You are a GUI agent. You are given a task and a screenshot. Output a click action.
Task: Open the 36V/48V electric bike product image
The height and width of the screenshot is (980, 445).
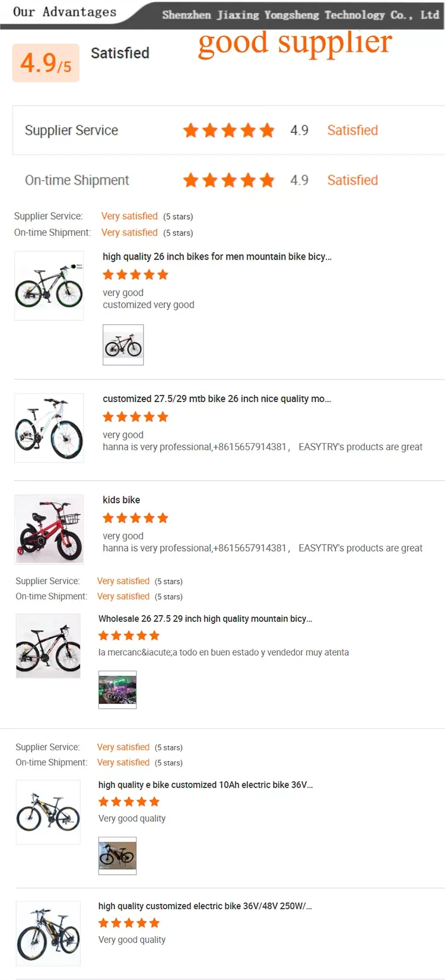48,933
